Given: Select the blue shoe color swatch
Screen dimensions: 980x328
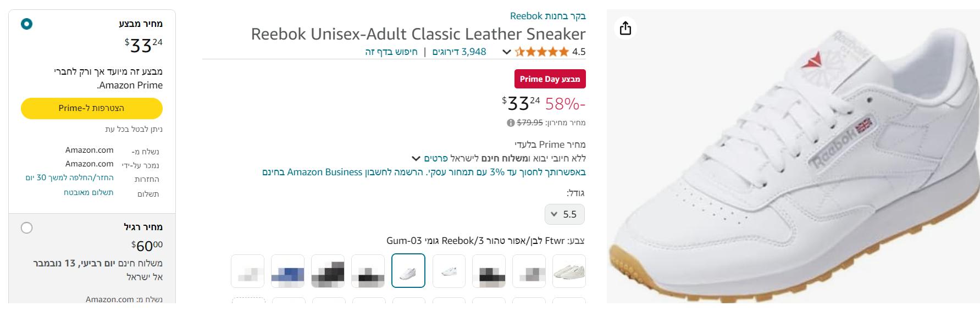Looking at the screenshot, I should click(x=287, y=271).
